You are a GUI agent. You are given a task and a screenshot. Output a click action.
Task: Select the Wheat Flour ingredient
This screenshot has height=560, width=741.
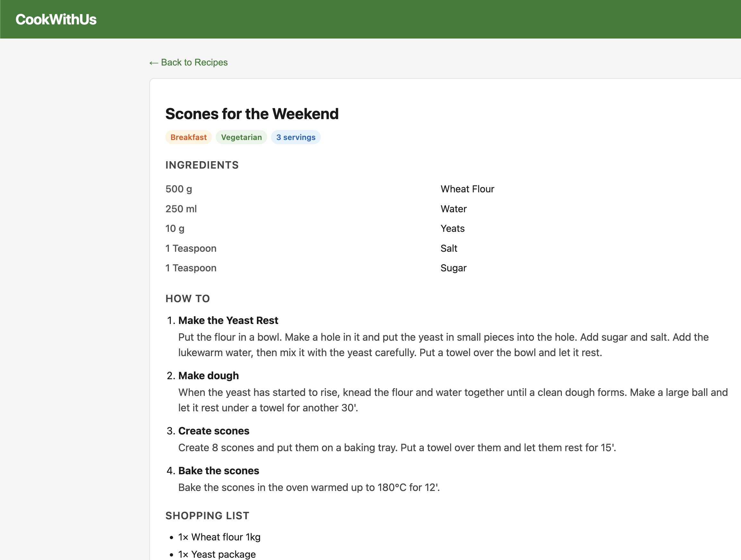pyautogui.click(x=467, y=189)
